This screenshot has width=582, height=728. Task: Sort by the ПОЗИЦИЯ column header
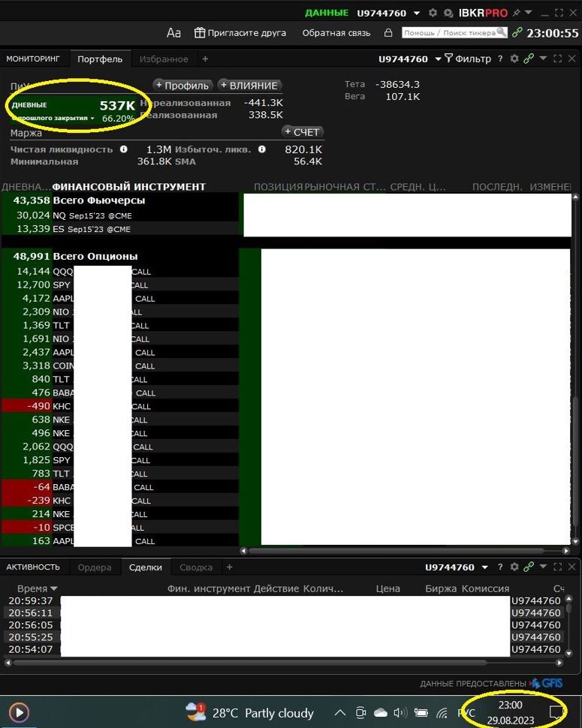pyautogui.click(x=278, y=187)
